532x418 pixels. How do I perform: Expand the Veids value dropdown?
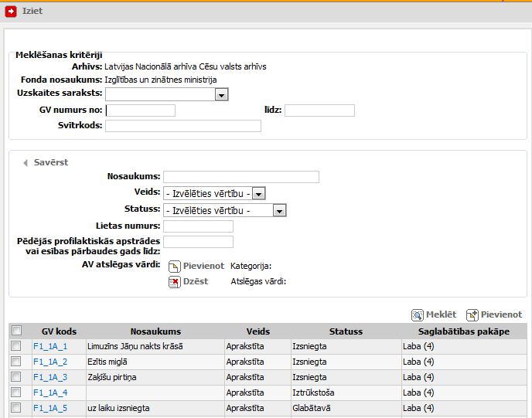(259, 194)
